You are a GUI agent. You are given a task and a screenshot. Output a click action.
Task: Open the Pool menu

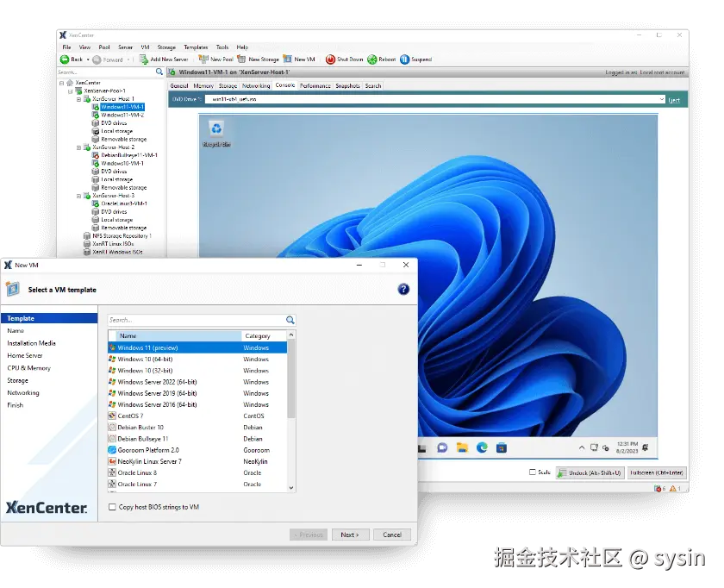pyautogui.click(x=105, y=47)
